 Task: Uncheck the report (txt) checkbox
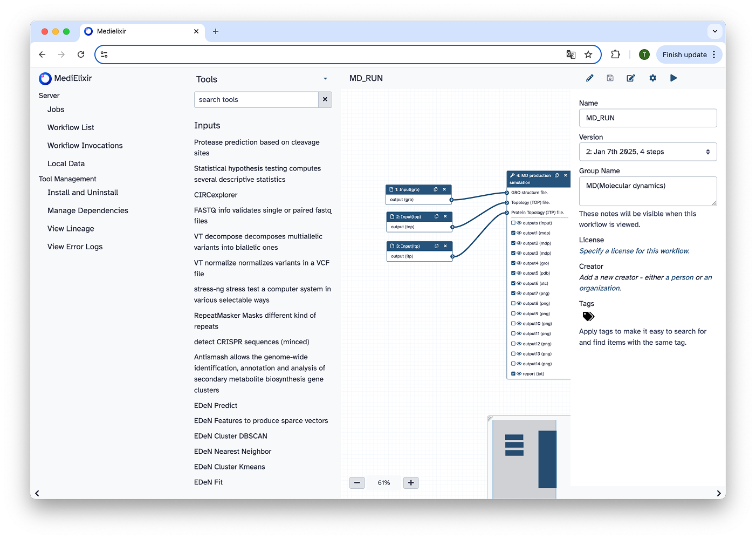coord(513,374)
